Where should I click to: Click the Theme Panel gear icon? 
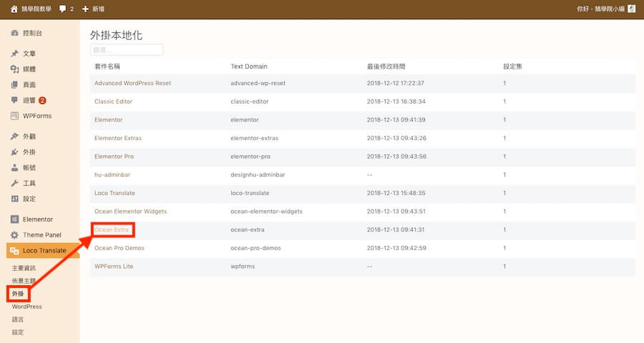coord(15,235)
